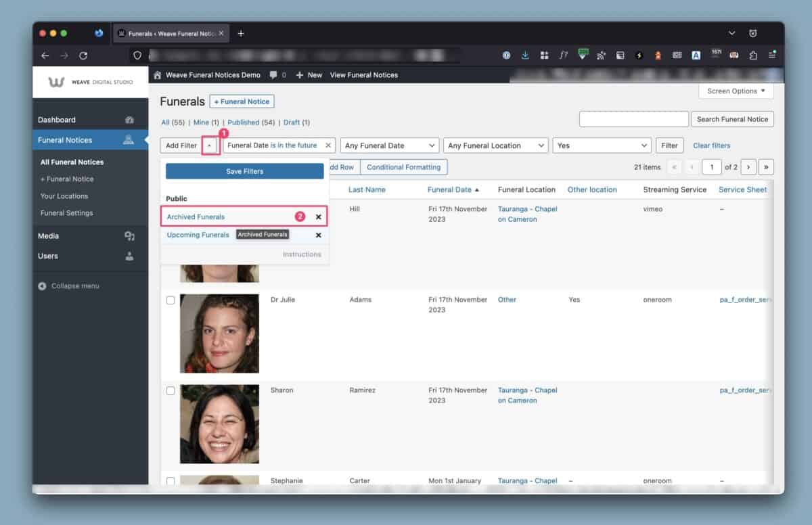Click into the Search Funeral Notice text field
Screen dimensions: 812x525
(x=633, y=119)
